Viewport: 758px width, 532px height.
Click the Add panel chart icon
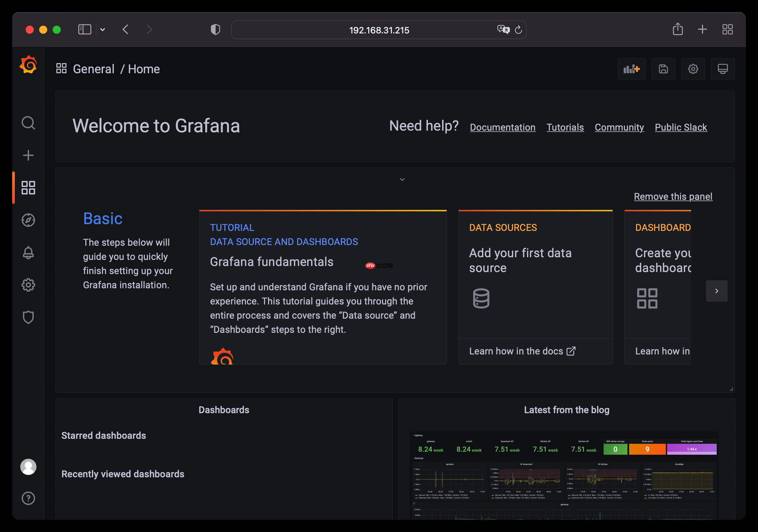[x=631, y=69]
